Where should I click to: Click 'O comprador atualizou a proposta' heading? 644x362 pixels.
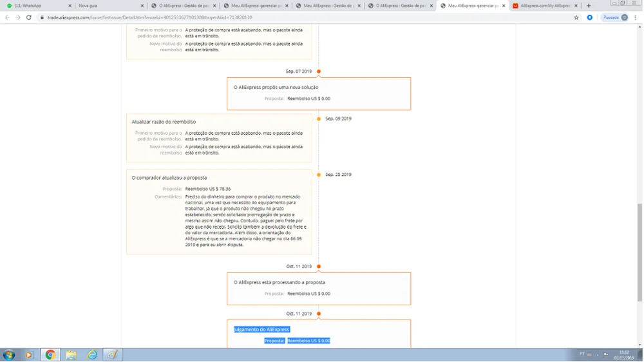[x=169, y=178]
